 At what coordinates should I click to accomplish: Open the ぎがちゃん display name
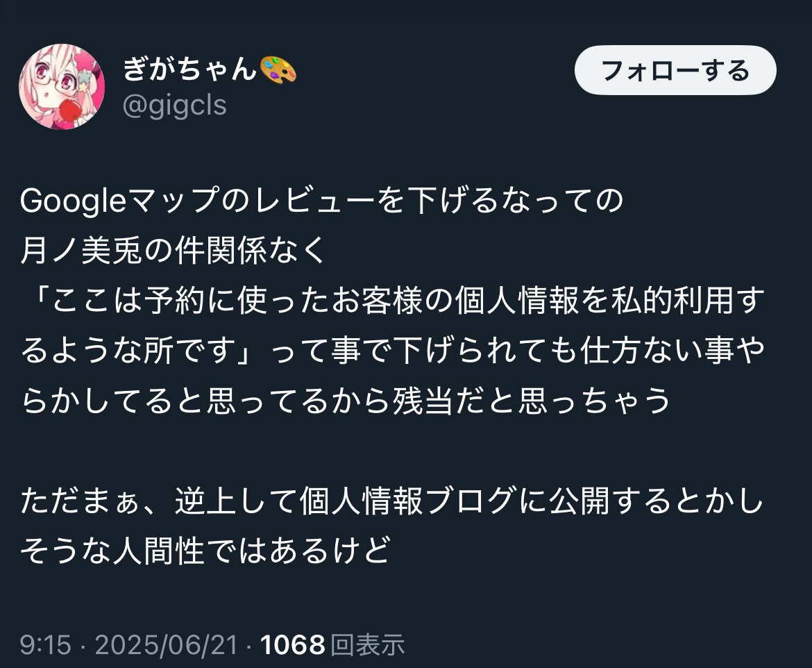(x=190, y=69)
